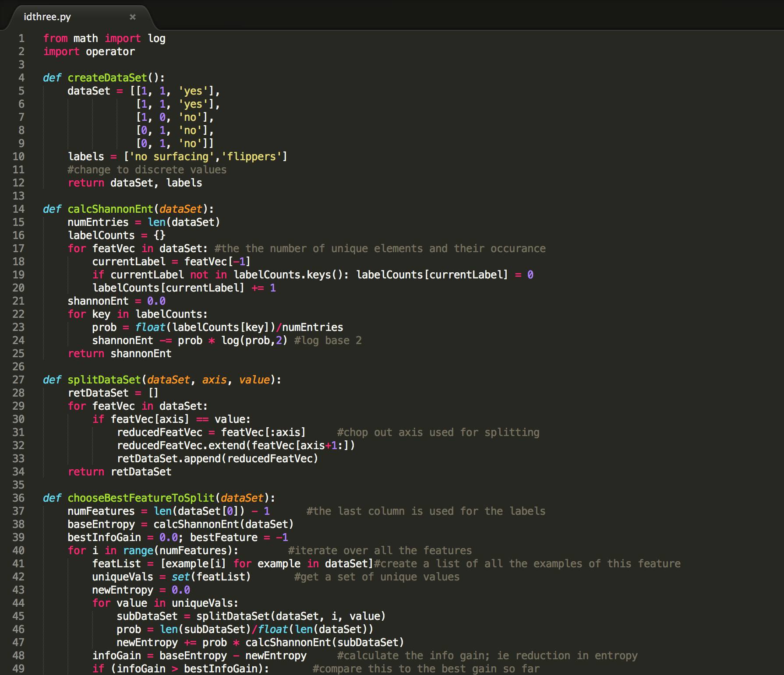The width and height of the screenshot is (784, 675).
Task: Click line number 36 in the gutter
Action: point(18,498)
